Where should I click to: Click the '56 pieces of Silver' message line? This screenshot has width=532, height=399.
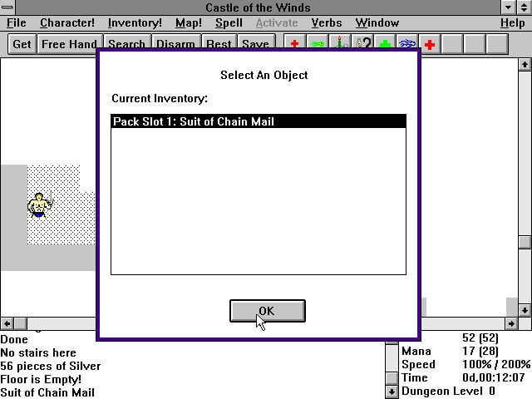pos(50,366)
